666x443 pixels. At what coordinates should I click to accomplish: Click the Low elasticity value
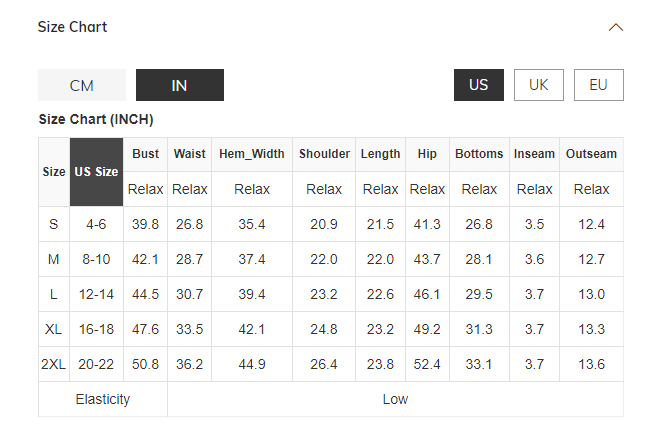pyautogui.click(x=395, y=399)
